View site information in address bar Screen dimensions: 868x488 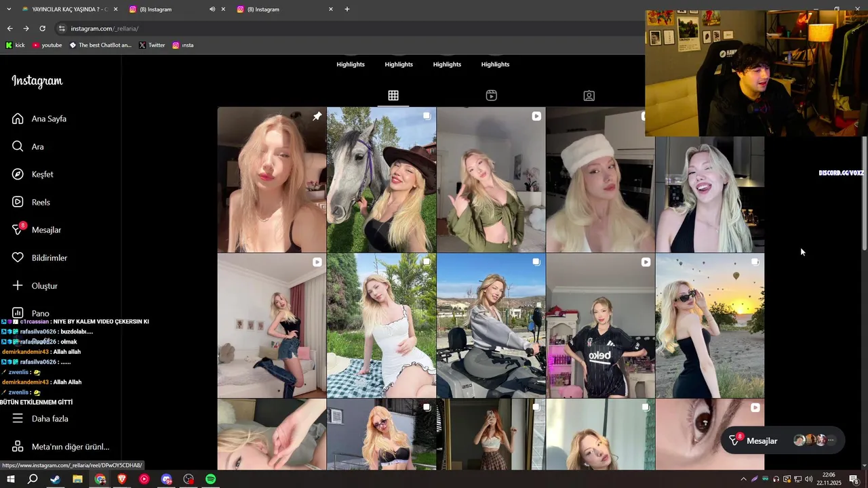pos(62,28)
